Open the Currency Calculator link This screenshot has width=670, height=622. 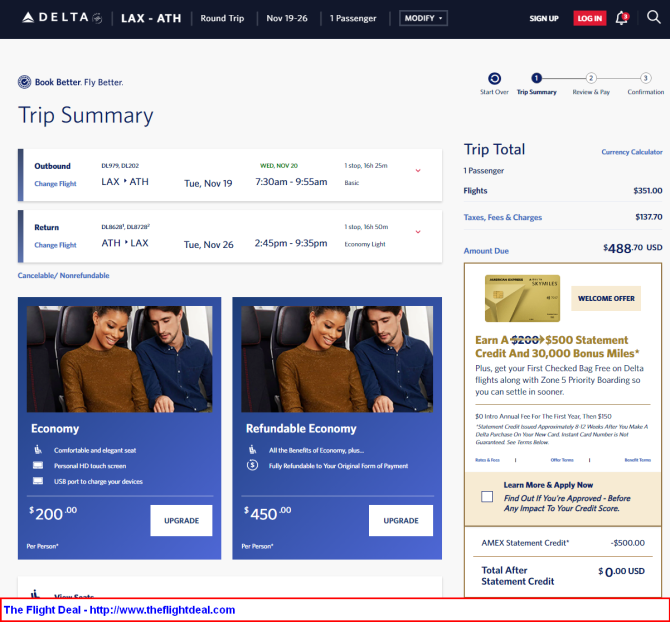[632, 152]
